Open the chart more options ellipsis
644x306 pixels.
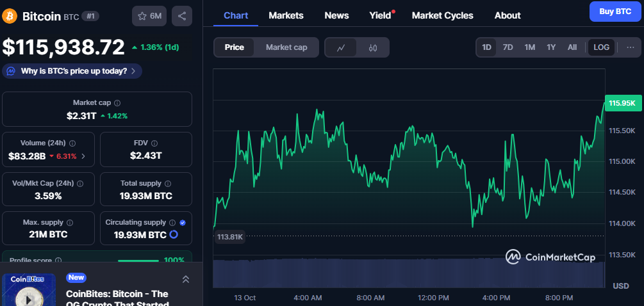(631, 47)
